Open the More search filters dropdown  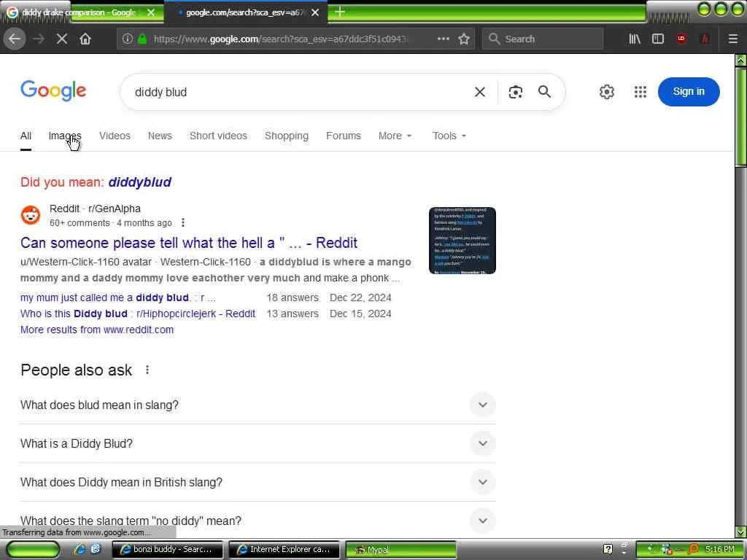tap(395, 136)
